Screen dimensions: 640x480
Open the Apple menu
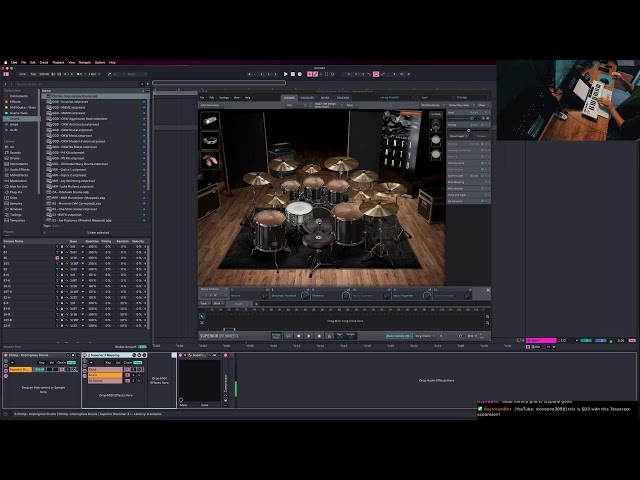6,62
